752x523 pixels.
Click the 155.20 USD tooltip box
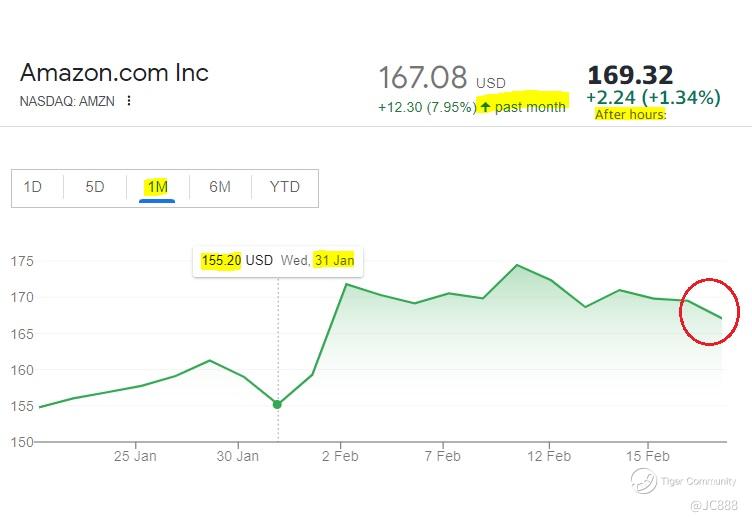[x=278, y=261]
